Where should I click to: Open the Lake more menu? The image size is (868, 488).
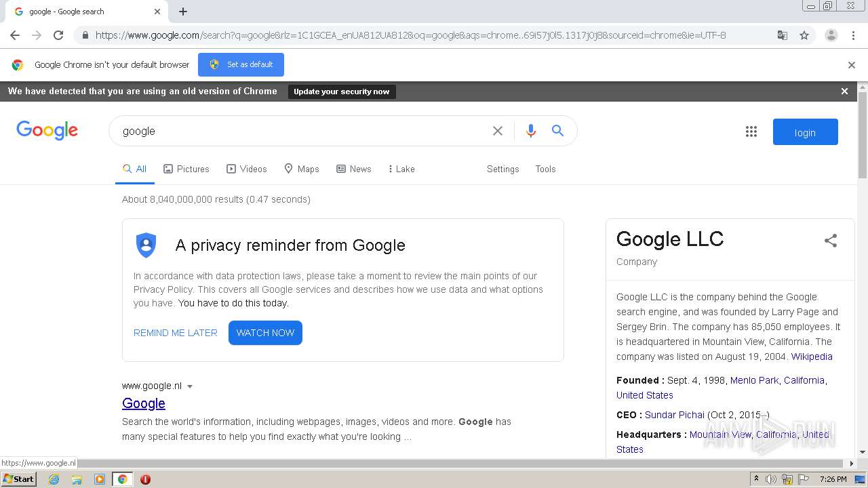coord(401,169)
